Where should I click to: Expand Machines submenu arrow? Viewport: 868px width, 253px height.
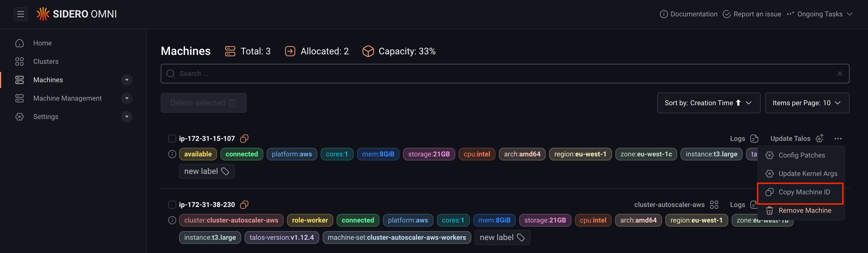click(127, 80)
